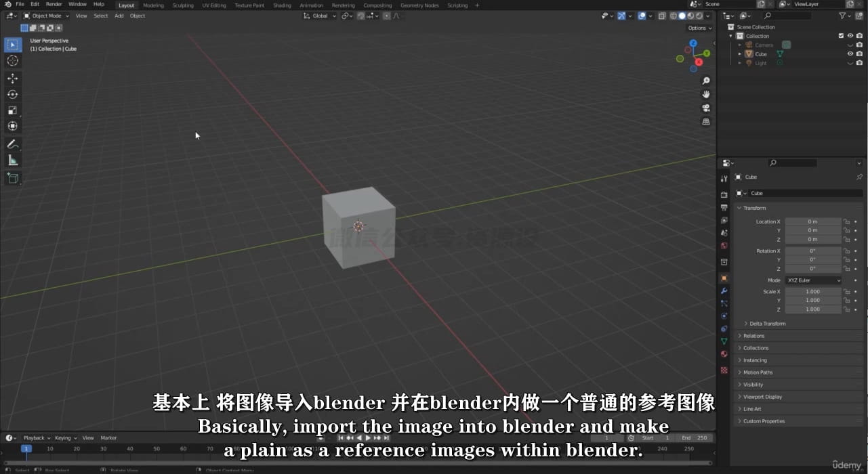Screen dimensions: 868x474
Task: Switch to wireframe viewport shading
Action: (674, 16)
